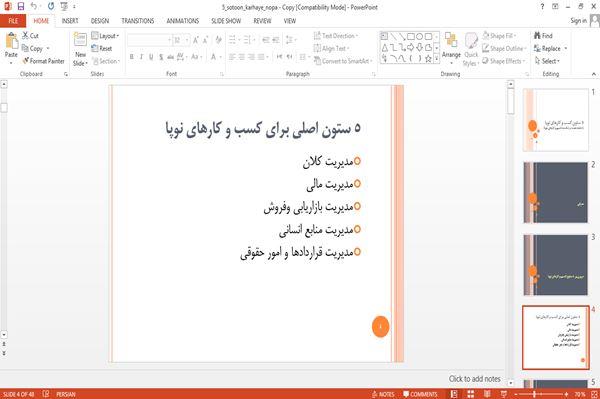Click the Redo/Repeat icon in quick access
Viewport: 600px width, 399px height.
[51, 7]
